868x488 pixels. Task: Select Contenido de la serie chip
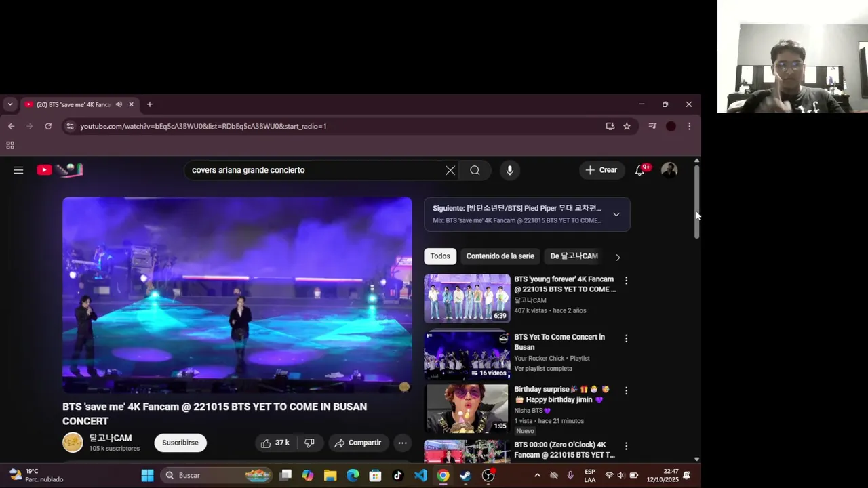coord(500,256)
